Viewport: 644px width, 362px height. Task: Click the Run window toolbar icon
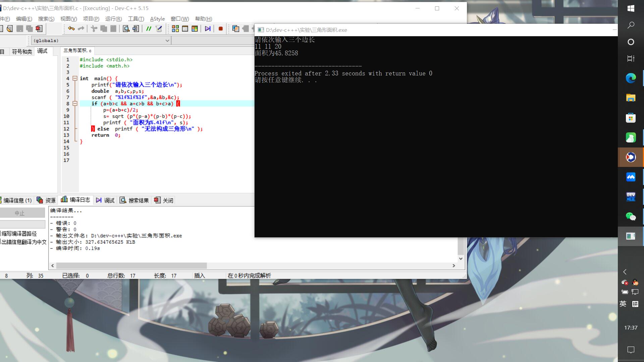coord(185,28)
